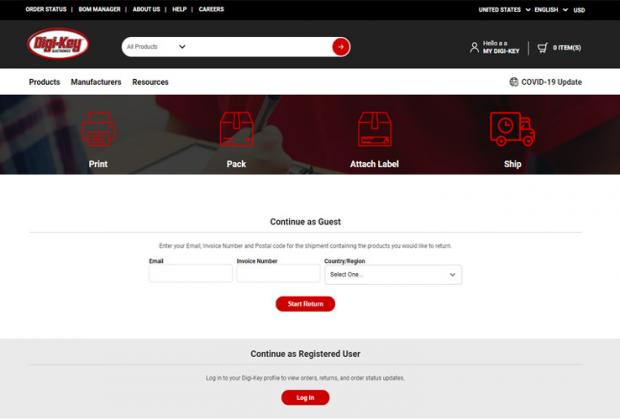View 0 Item(s) cart link

[x=567, y=48]
